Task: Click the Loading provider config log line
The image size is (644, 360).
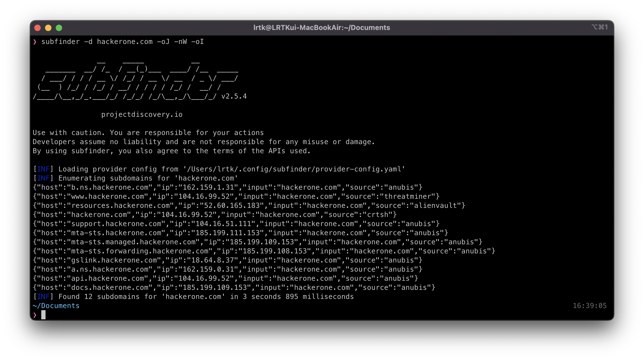Action: click(x=219, y=169)
